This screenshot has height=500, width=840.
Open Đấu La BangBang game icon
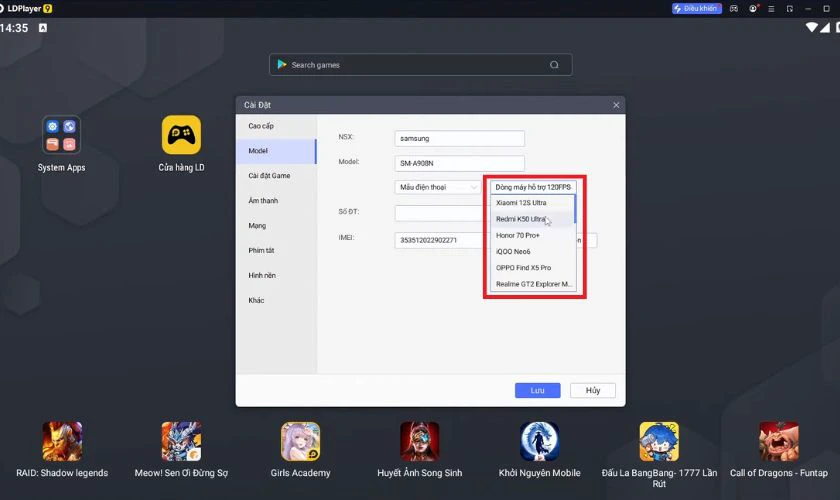pyautogui.click(x=659, y=442)
